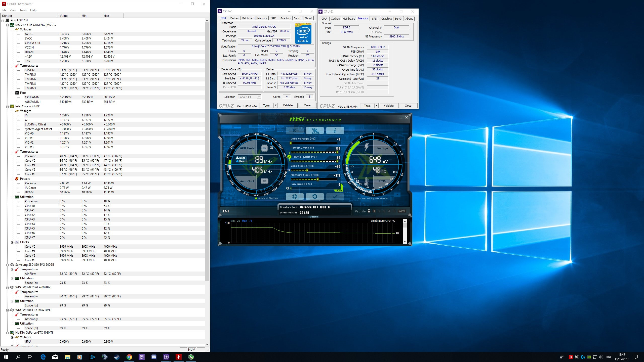Collapse PC-FLORIAN tree root node
The image size is (644, 362).
pos(3,20)
